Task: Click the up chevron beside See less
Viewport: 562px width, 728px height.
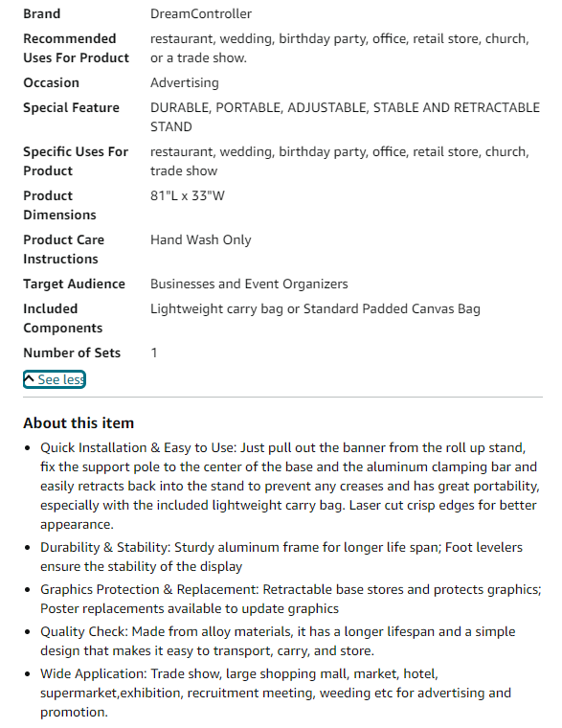Action: coord(30,378)
